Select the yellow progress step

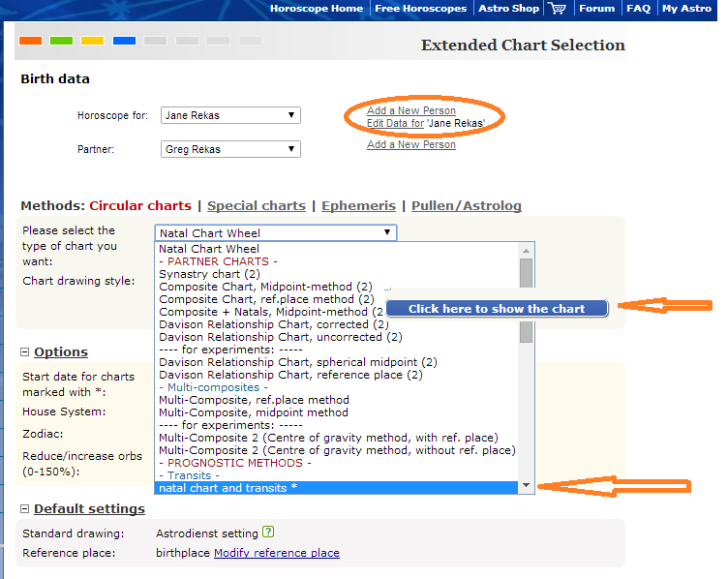pyautogui.click(x=92, y=41)
